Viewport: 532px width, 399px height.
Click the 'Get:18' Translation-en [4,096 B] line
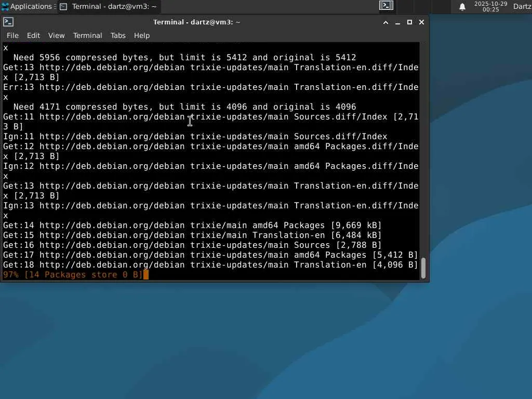coord(211,264)
